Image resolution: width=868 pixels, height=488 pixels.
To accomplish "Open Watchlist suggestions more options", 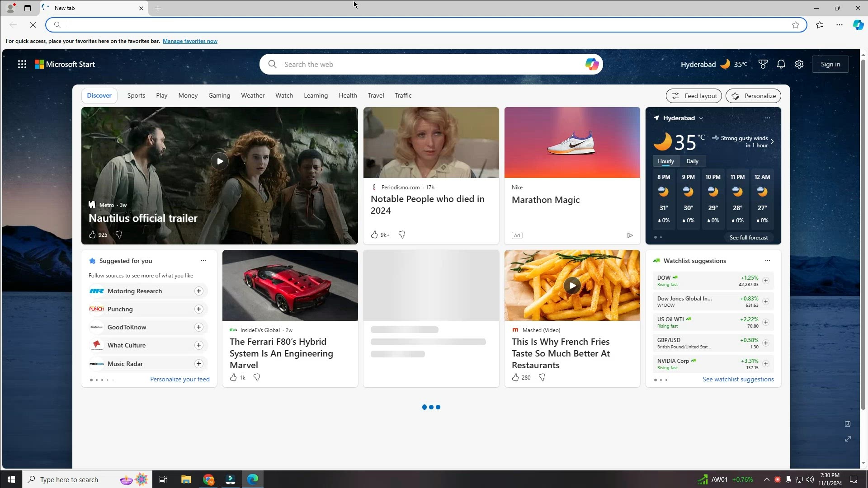I will tap(767, 261).
